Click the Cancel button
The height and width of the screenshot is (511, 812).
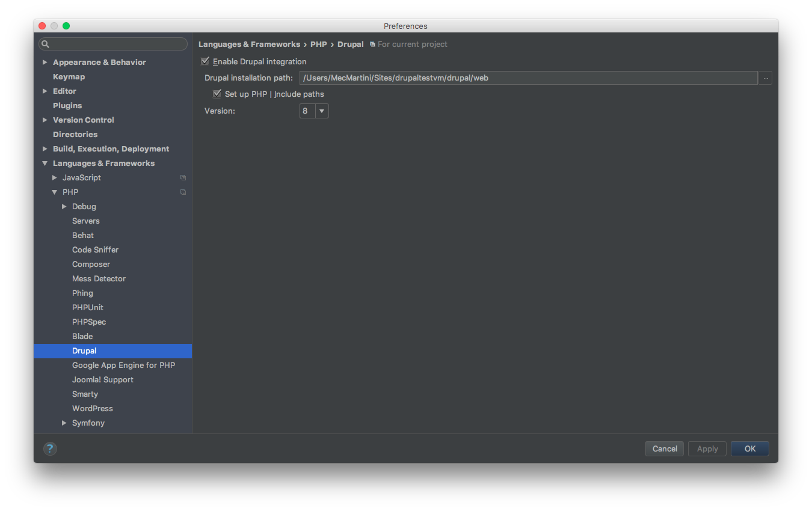coord(665,448)
